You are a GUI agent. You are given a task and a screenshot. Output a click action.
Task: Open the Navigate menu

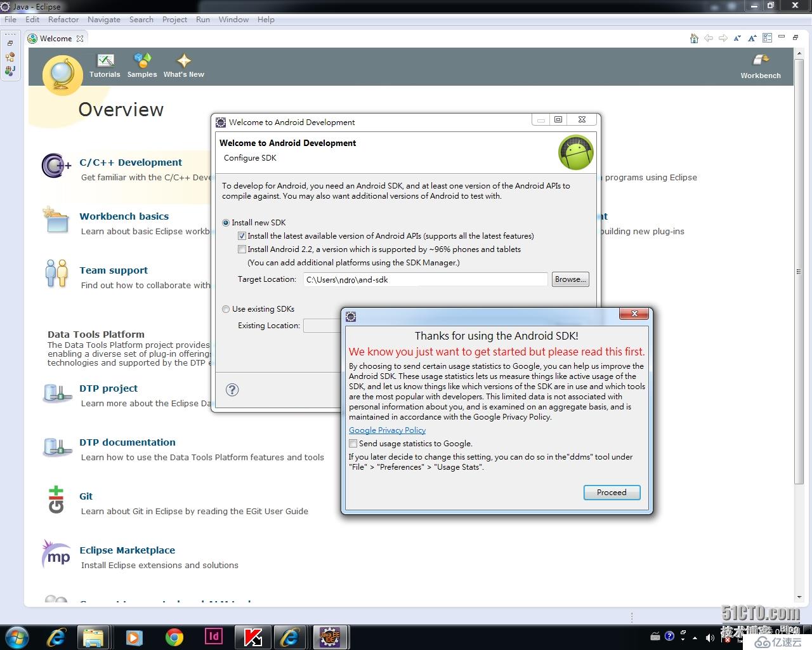(104, 20)
